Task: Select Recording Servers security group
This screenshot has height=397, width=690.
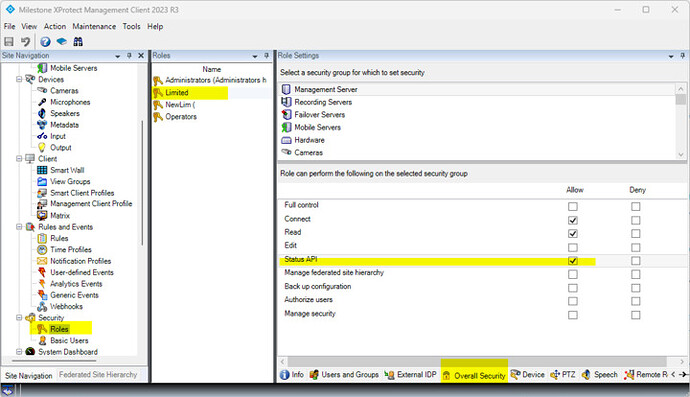Action: (323, 102)
